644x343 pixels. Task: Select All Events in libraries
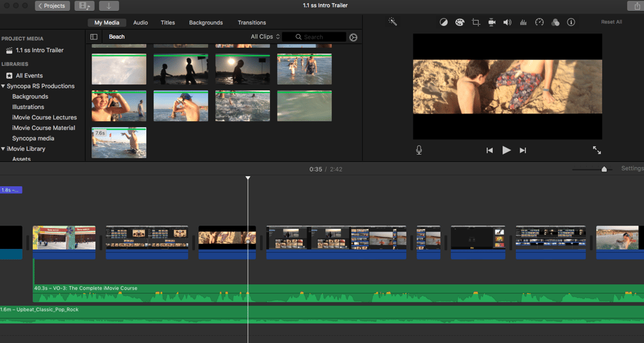(x=29, y=75)
